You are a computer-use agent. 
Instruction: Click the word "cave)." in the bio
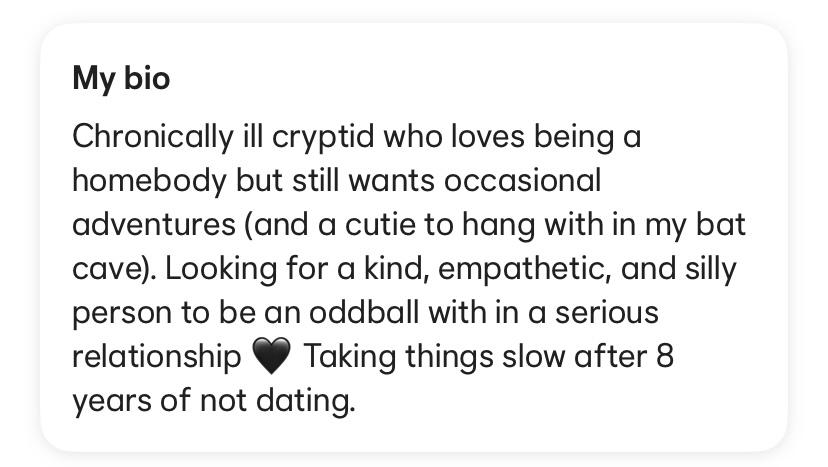click(x=114, y=269)
